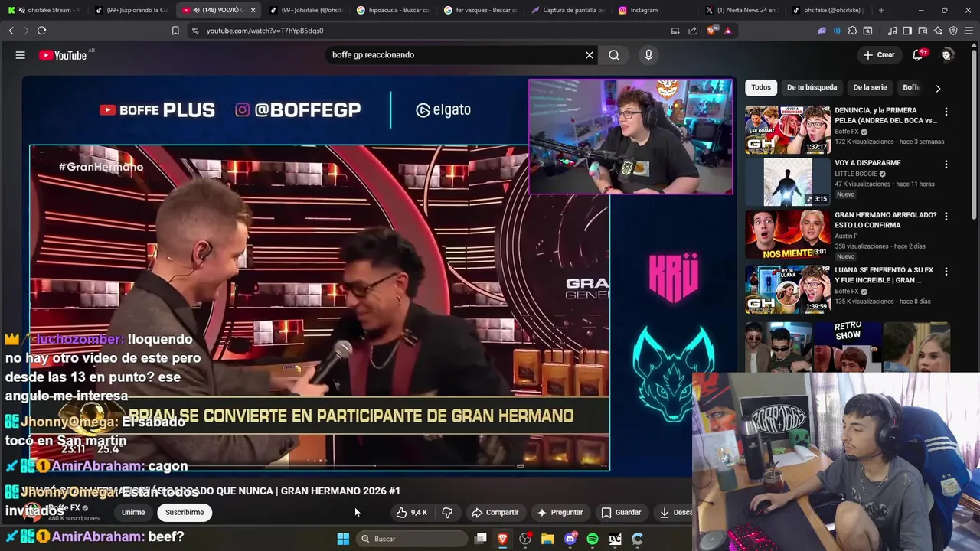Reload the current page
The width and height of the screenshot is (980, 551).
click(41, 31)
